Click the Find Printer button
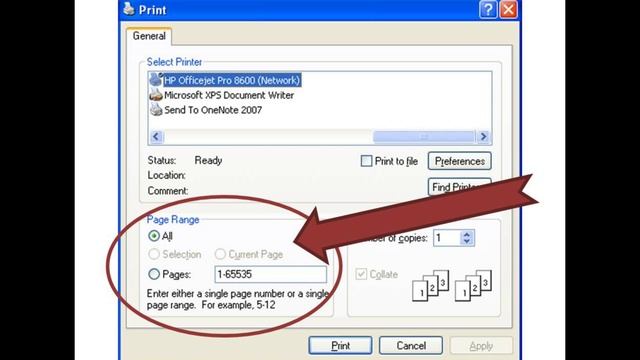 (x=460, y=187)
